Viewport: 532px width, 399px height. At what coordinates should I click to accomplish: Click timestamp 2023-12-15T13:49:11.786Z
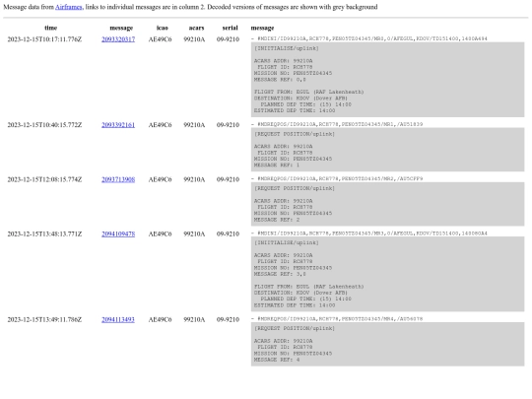pos(44,319)
